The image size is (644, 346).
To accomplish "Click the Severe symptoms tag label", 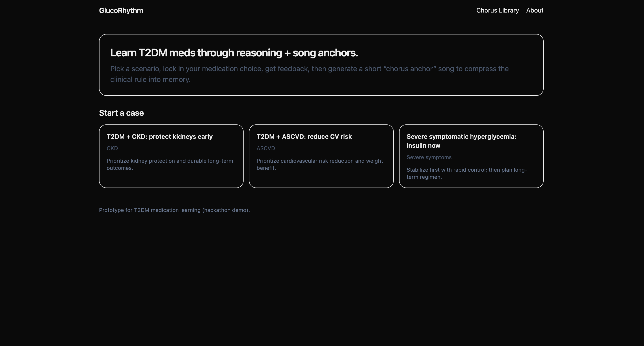I will (429, 157).
